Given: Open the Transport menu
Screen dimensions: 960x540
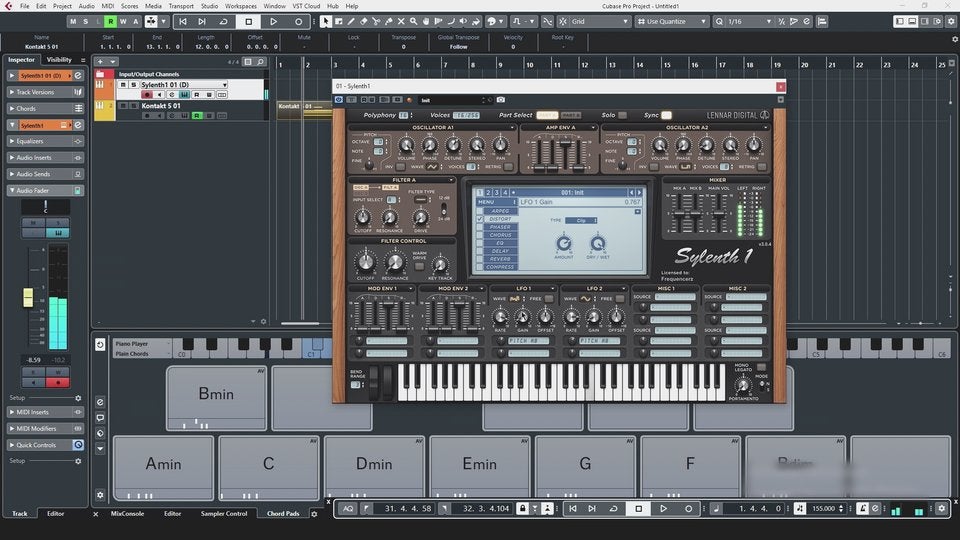Looking at the screenshot, I should (x=181, y=6).
